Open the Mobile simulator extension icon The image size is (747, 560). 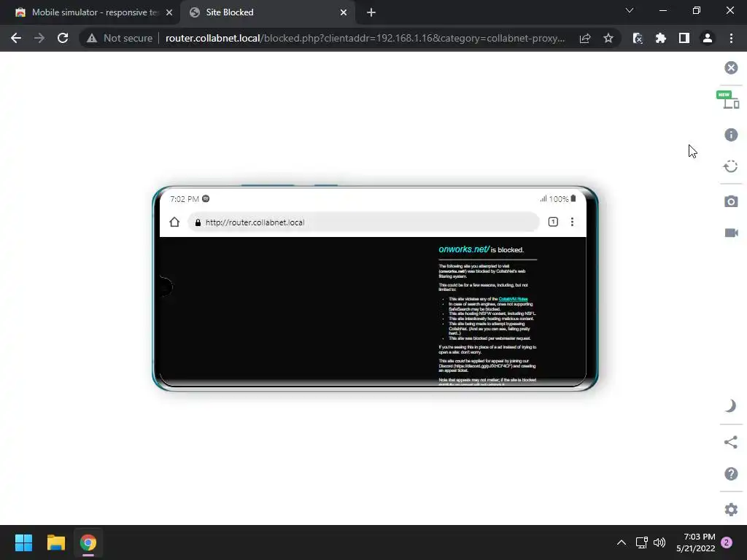[638, 38]
